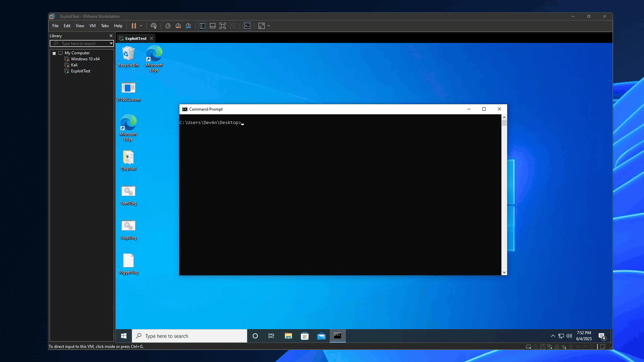This screenshot has width=644, height=362.
Task: Select the 31956Custom desktop icon
Action: tap(128, 92)
